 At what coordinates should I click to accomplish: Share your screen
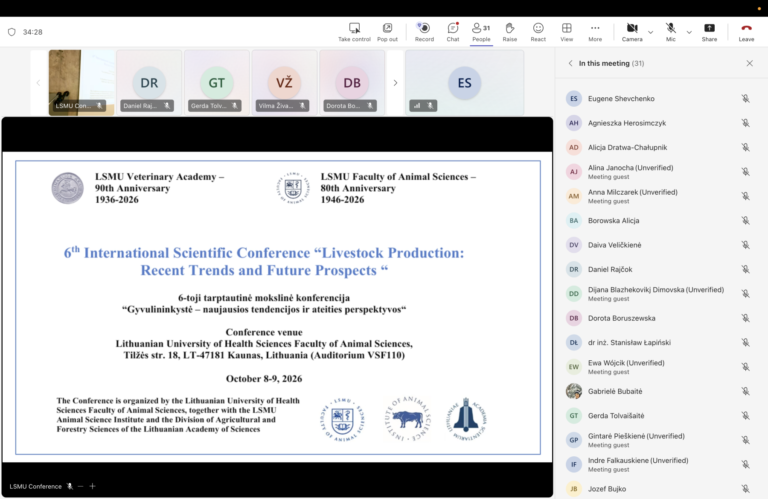point(709,32)
